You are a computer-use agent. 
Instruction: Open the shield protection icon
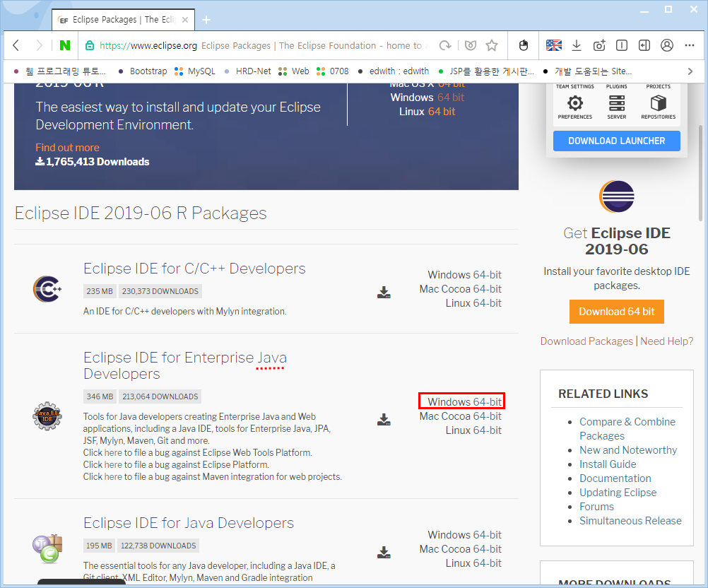tap(471, 45)
